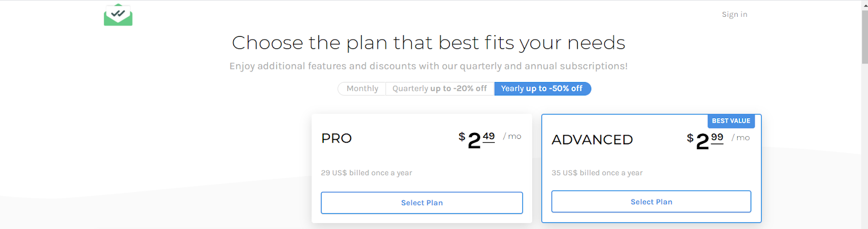The image size is (868, 229).
Task: Click the $2.49 PRO price
Action: click(477, 139)
